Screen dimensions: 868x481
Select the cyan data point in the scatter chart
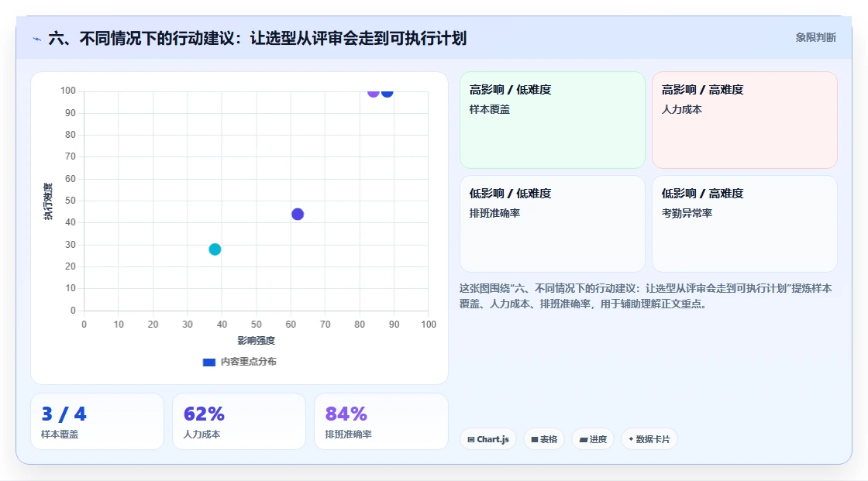215,249
